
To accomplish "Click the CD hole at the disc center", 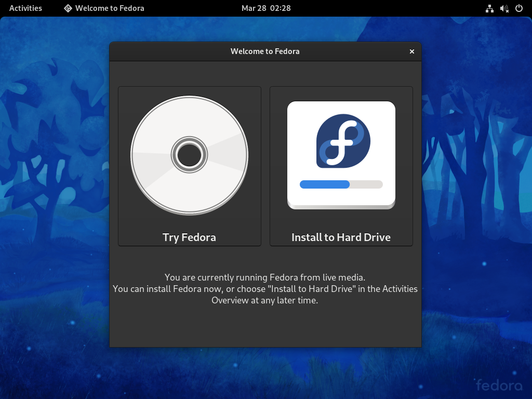I will point(189,154).
